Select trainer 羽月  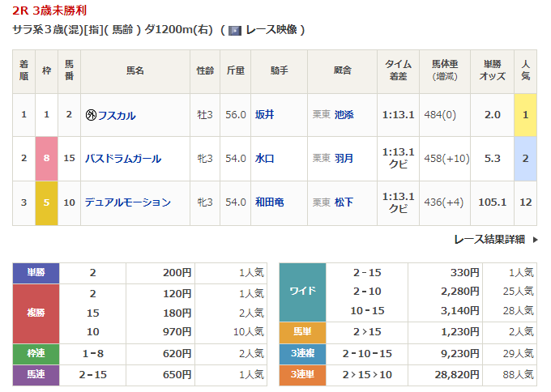[x=344, y=159]
